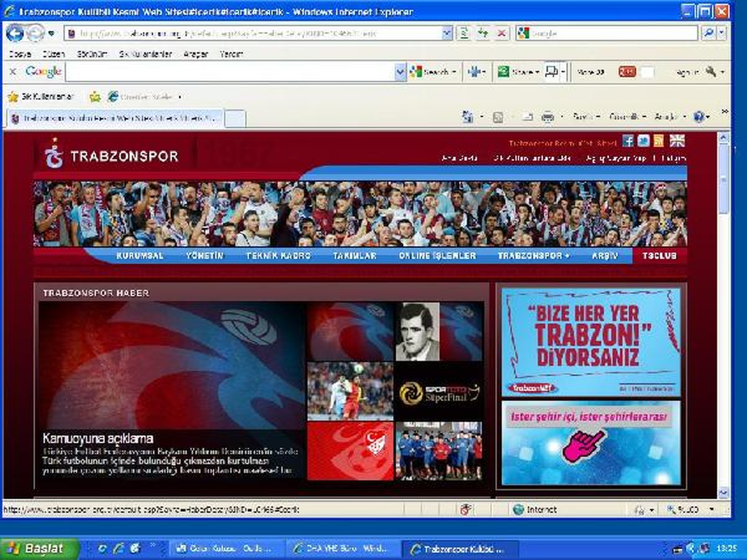Open the address bar dropdown arrow
747x560 pixels.
point(447,33)
